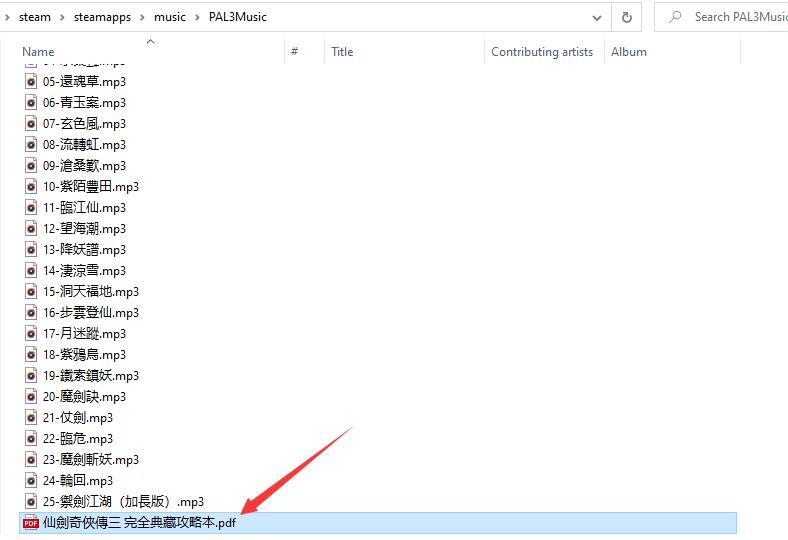Click the PAL3Music breadcrumb segment
788x540 pixels.
[x=238, y=17]
